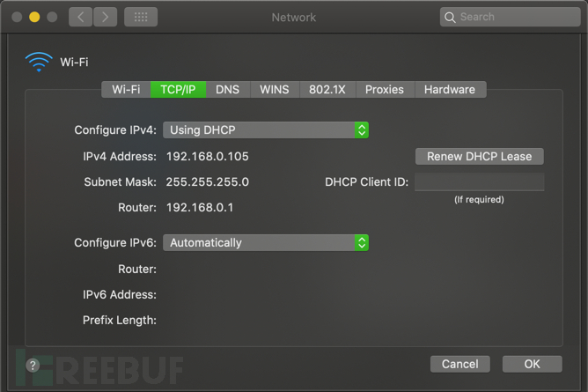588x392 pixels.
Task: Select the TCP/IP tab
Action: pos(178,89)
